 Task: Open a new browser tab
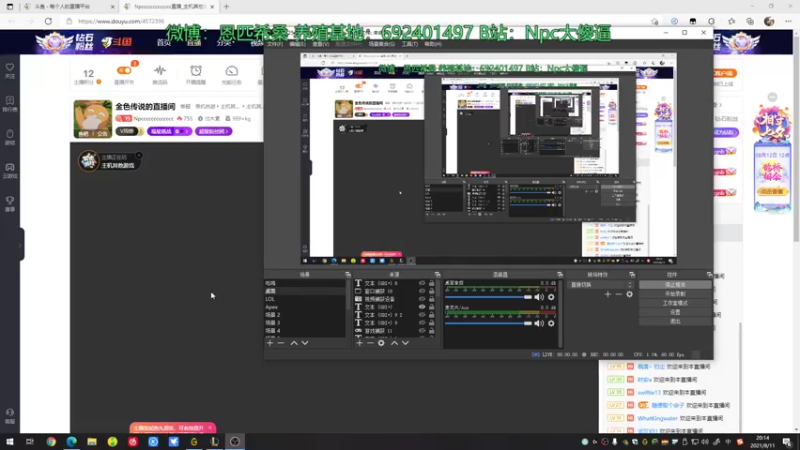[227, 7]
